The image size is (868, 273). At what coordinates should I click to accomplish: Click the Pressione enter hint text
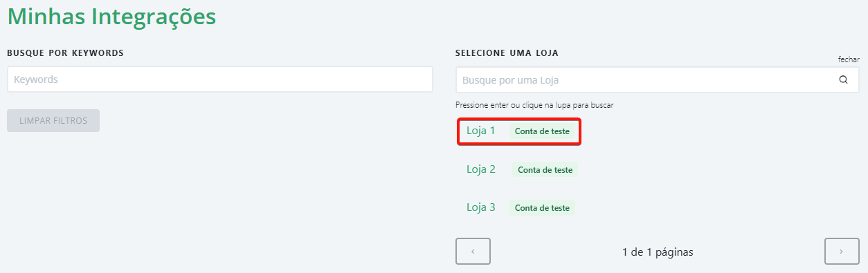[534, 105]
